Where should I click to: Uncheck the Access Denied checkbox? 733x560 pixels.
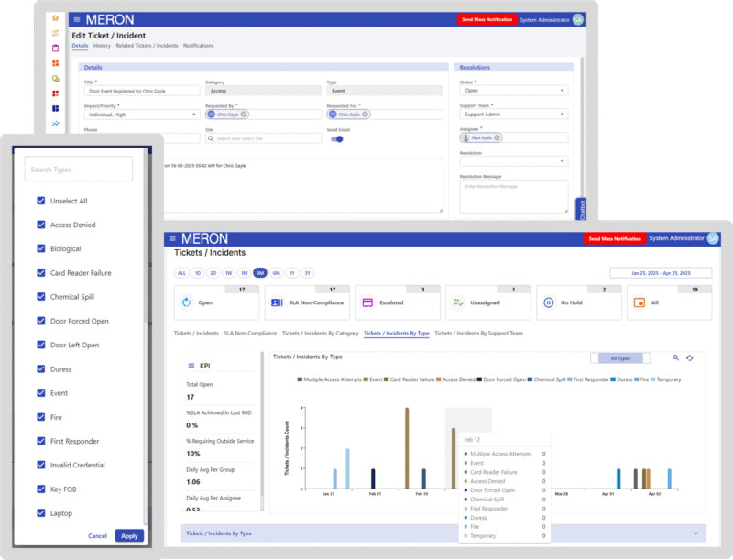(x=41, y=225)
